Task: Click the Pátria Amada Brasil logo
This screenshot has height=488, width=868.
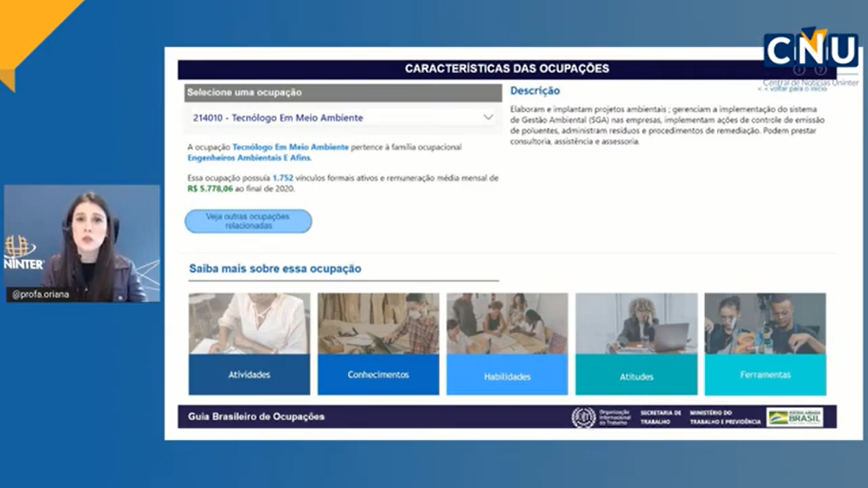Action: point(795,418)
